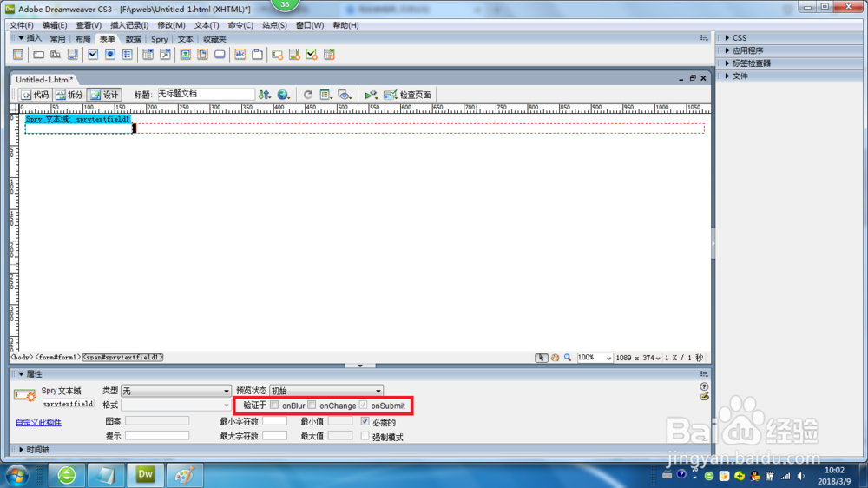This screenshot has height=488, width=868.
Task: Insert a Spry Validation Text Field
Action: [278, 55]
